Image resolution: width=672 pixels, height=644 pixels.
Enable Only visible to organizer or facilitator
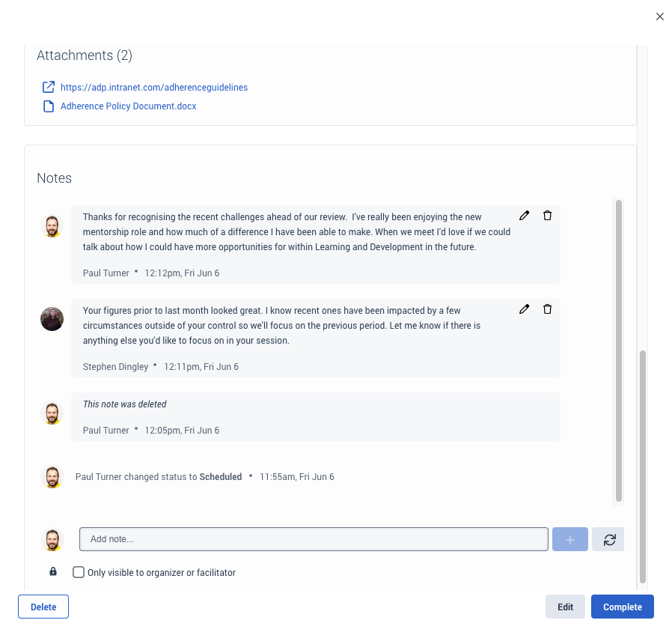click(79, 573)
